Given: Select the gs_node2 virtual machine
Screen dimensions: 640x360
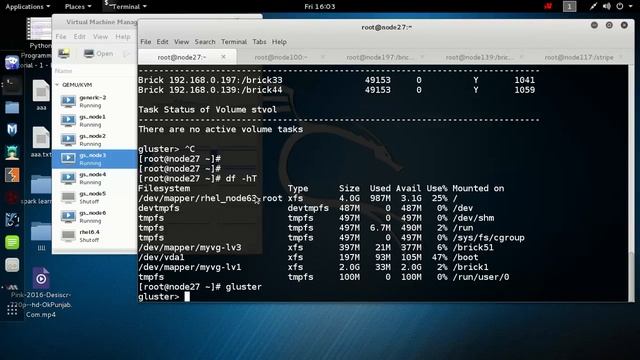Looking at the screenshot, I should (x=95, y=140).
